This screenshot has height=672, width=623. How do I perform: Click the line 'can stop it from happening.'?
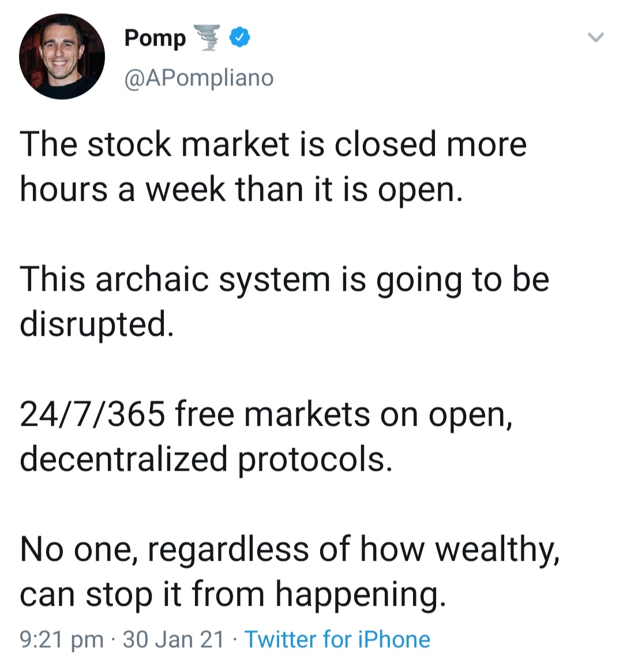click(x=232, y=594)
